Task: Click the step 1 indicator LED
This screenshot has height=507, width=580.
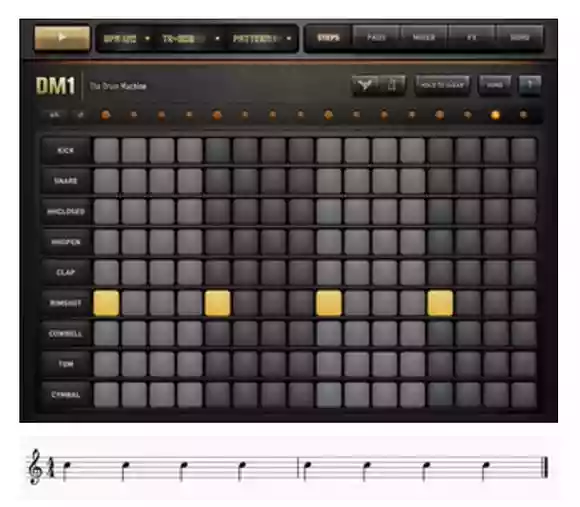Action: pyautogui.click(x=106, y=115)
